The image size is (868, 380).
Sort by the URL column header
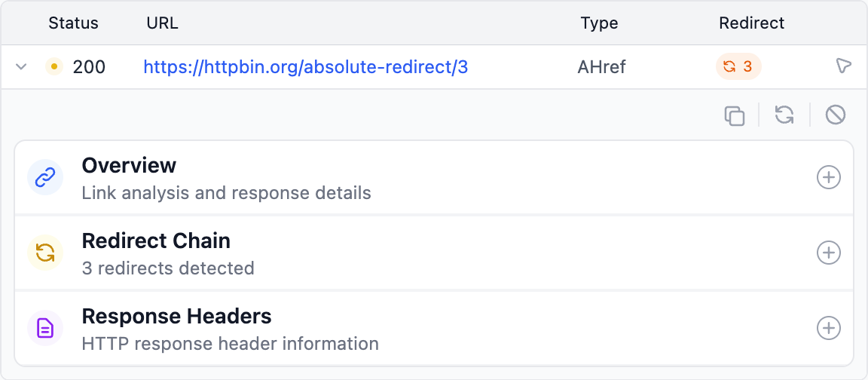(162, 23)
